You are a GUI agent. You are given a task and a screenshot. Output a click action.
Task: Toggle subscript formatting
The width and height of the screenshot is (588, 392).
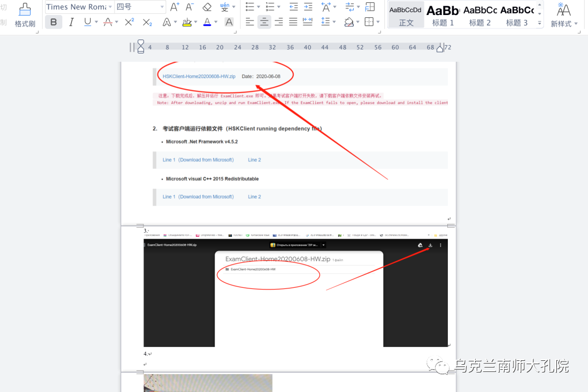point(147,22)
